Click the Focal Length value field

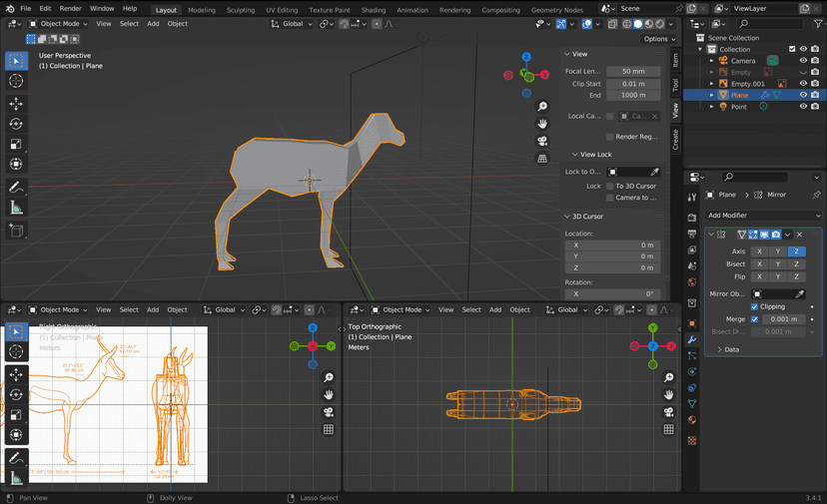pyautogui.click(x=633, y=72)
